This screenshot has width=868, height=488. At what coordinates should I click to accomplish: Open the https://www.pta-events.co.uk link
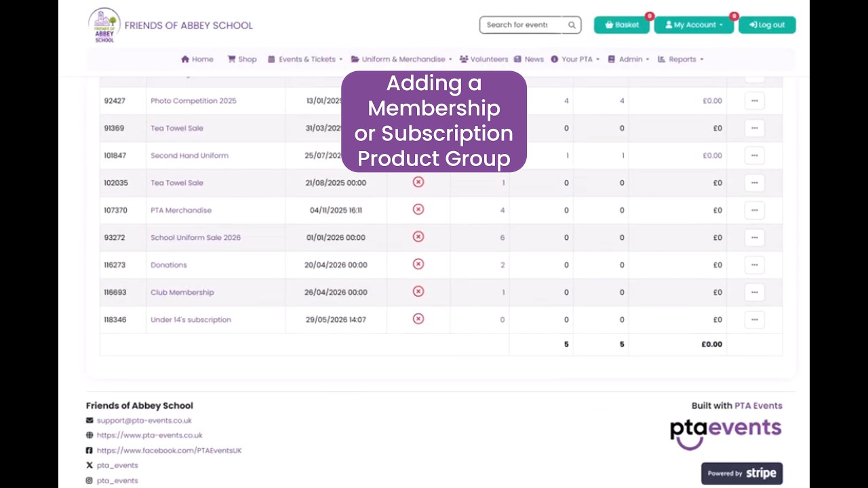150,436
